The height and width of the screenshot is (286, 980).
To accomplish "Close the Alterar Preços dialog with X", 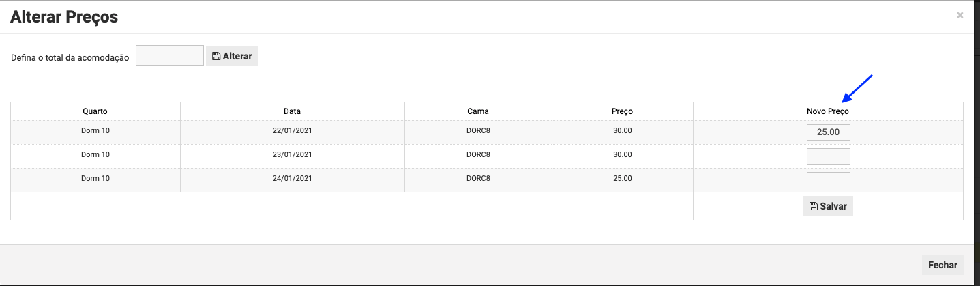I will click(x=960, y=15).
